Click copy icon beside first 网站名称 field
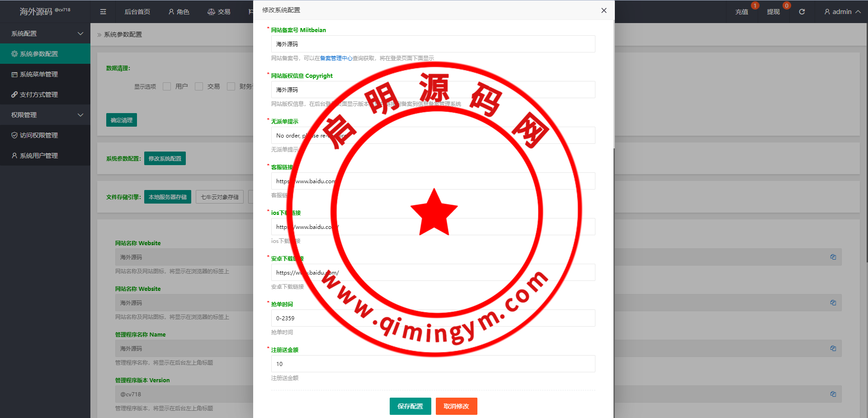868x418 pixels. tap(833, 257)
